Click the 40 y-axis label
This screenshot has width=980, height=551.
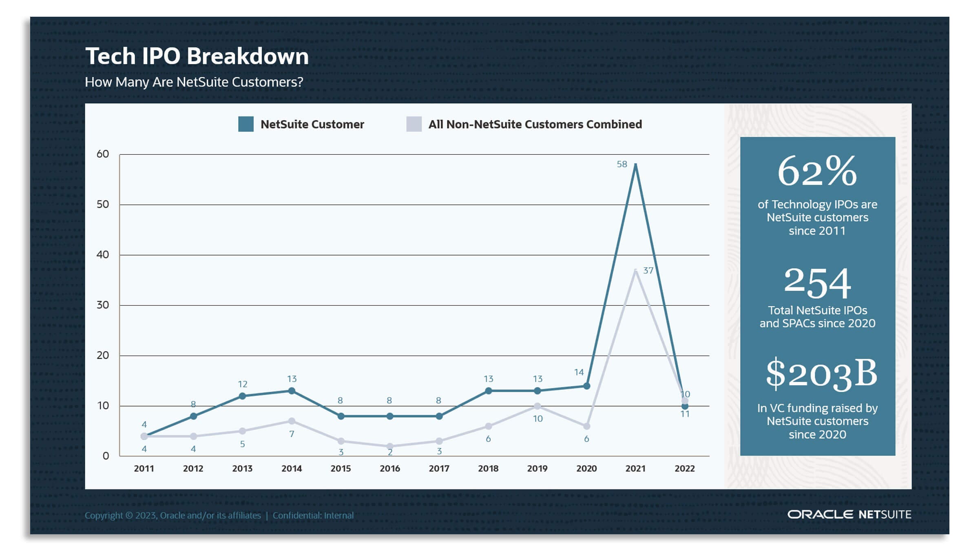[x=103, y=254]
